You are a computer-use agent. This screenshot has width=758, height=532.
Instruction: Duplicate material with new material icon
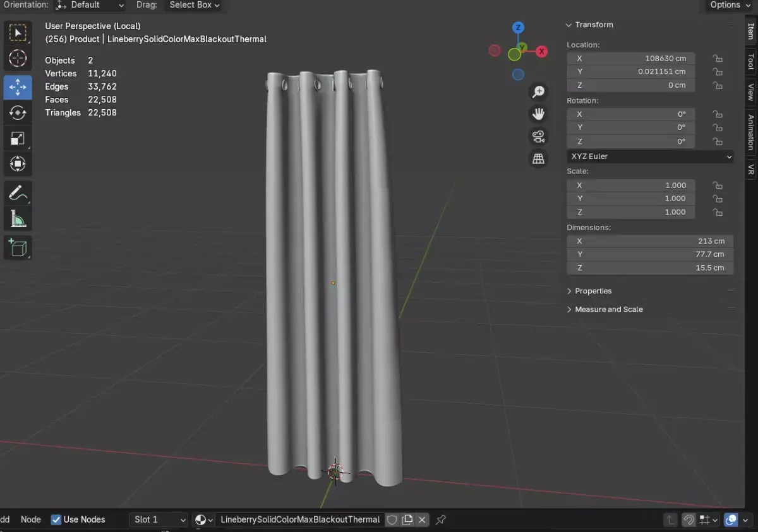pos(407,520)
